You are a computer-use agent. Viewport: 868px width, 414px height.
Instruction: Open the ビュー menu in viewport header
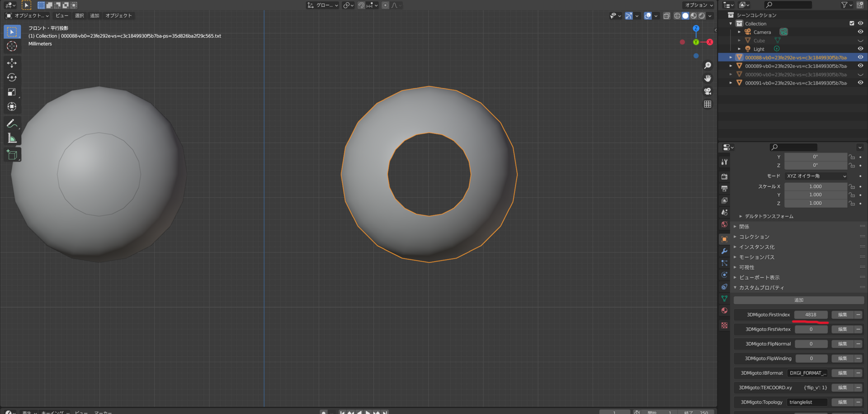coord(62,16)
